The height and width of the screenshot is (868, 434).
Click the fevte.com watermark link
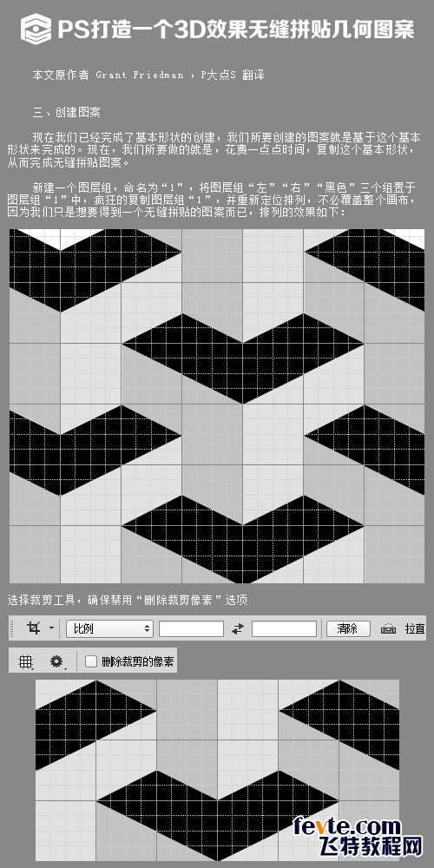click(x=347, y=827)
